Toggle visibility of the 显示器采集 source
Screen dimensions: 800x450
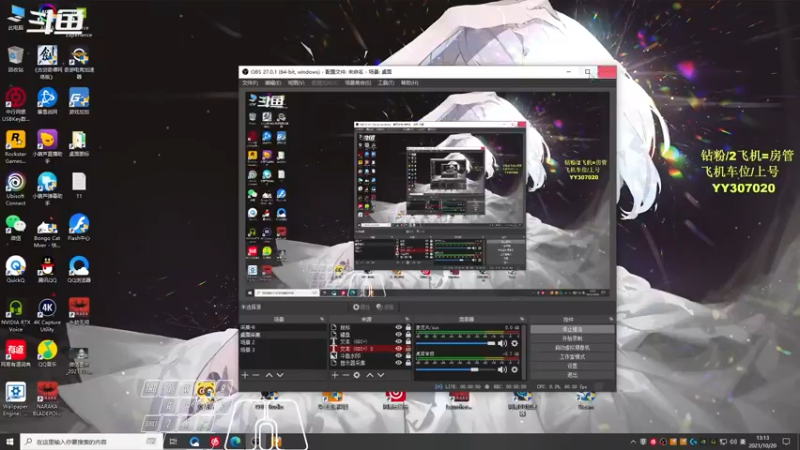[398, 363]
